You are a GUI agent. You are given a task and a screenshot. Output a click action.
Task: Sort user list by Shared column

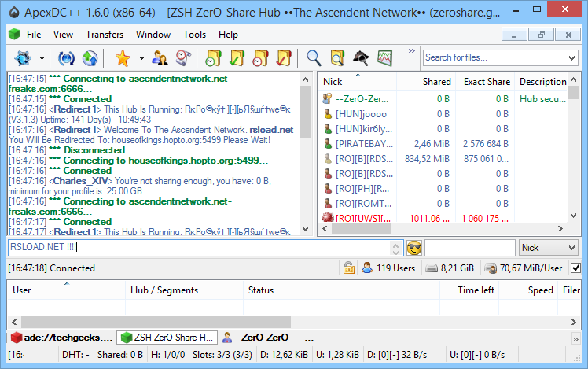pyautogui.click(x=426, y=82)
